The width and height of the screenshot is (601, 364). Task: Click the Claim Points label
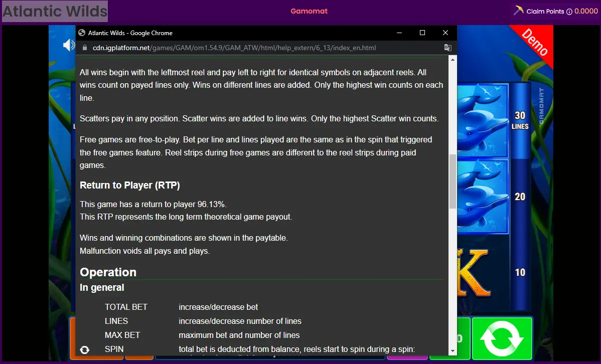click(x=545, y=12)
